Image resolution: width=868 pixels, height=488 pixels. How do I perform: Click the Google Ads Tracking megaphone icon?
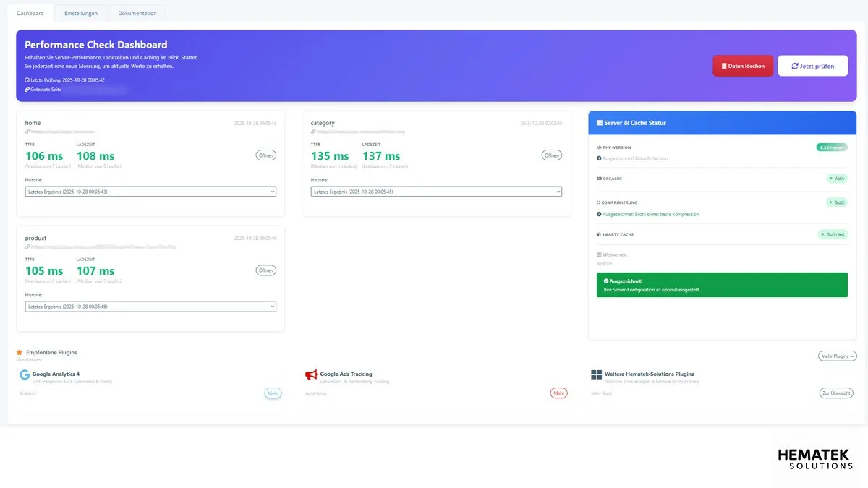[x=311, y=375]
